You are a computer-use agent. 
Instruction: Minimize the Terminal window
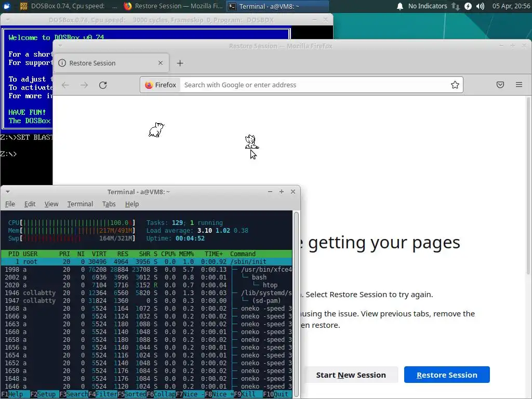(x=270, y=192)
